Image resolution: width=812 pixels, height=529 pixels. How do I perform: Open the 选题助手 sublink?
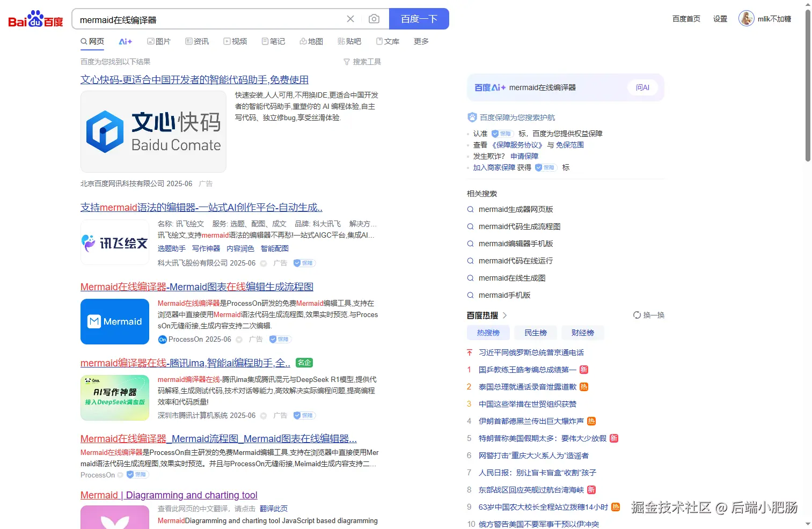click(172, 248)
